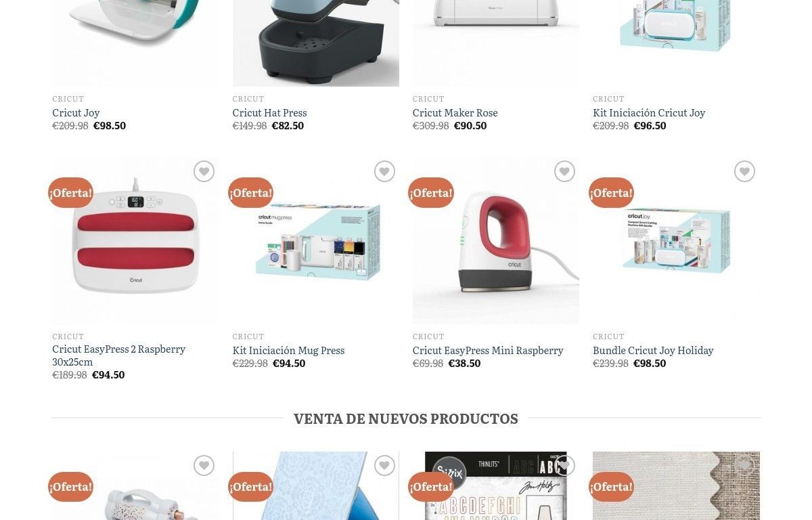Viewport: 812px width, 520px height.
Task: Open the Cricut Joy product link
Action: pyautogui.click(x=76, y=113)
